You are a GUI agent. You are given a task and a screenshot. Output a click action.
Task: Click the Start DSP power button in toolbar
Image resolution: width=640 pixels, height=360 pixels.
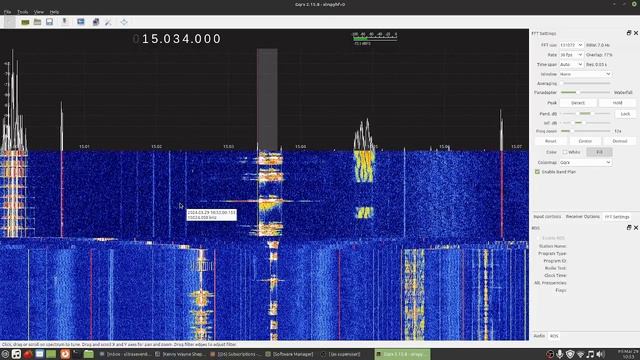point(9,22)
